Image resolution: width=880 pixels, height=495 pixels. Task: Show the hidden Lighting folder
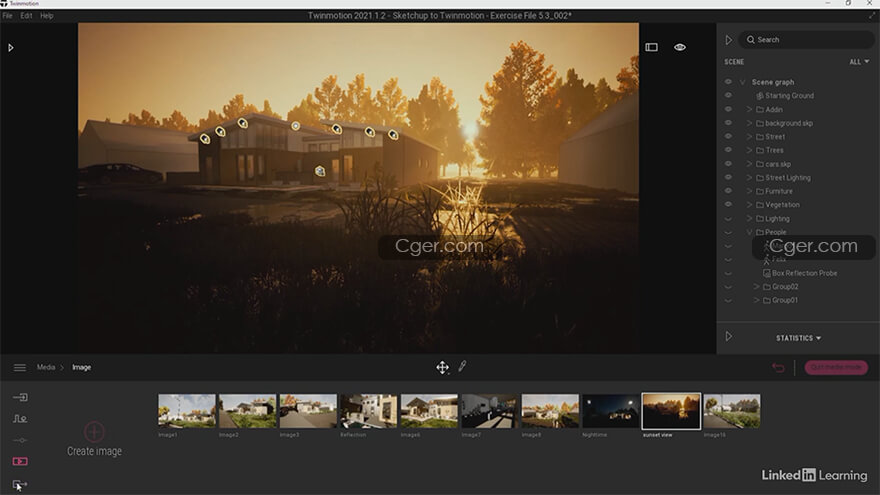tap(728, 219)
